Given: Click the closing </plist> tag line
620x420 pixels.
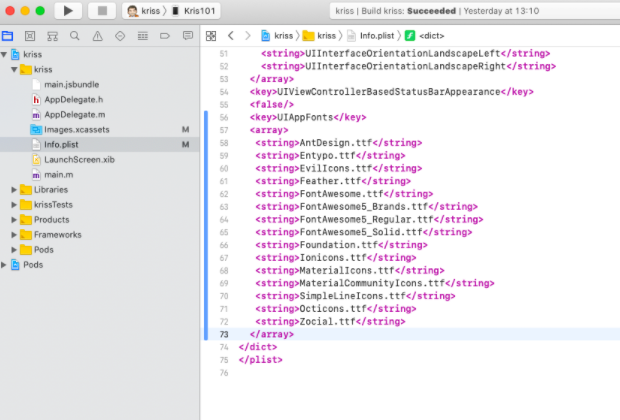Looking at the screenshot, I should [261, 360].
